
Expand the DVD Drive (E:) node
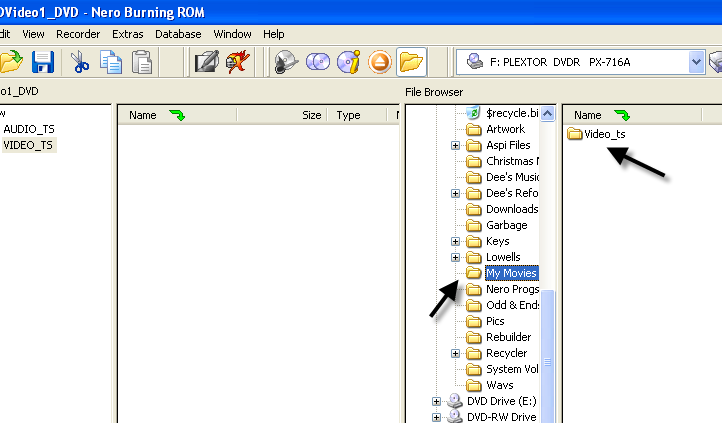point(436,401)
